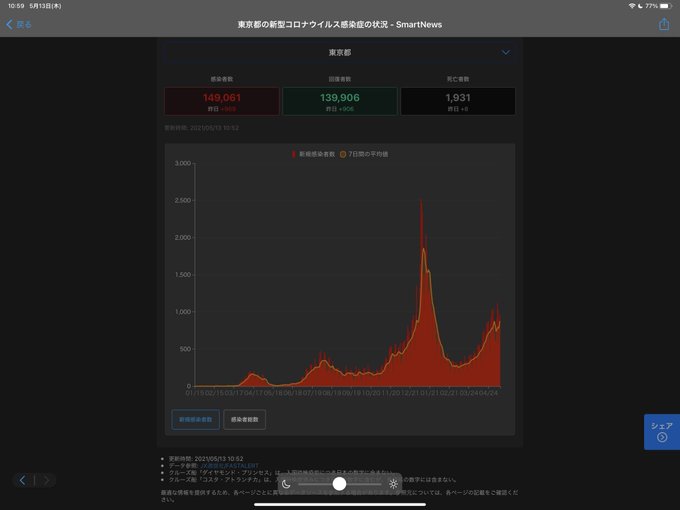The image size is (680, 510).
Task: Tap the Wi-Fi icon in status bar
Action: pos(632,6)
